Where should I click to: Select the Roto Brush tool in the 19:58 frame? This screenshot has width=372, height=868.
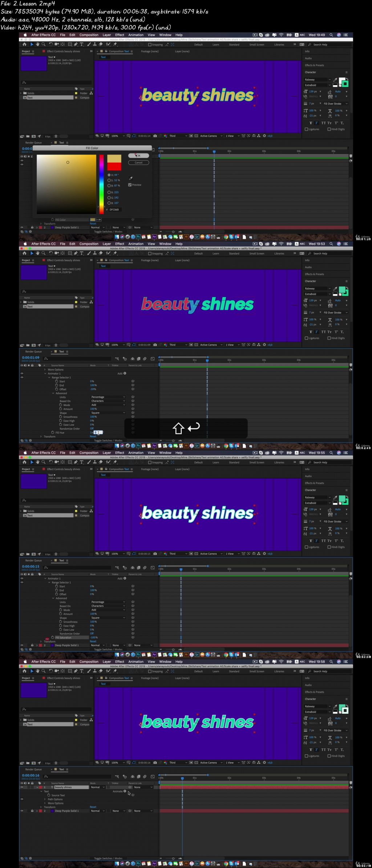pyautogui.click(x=108, y=671)
